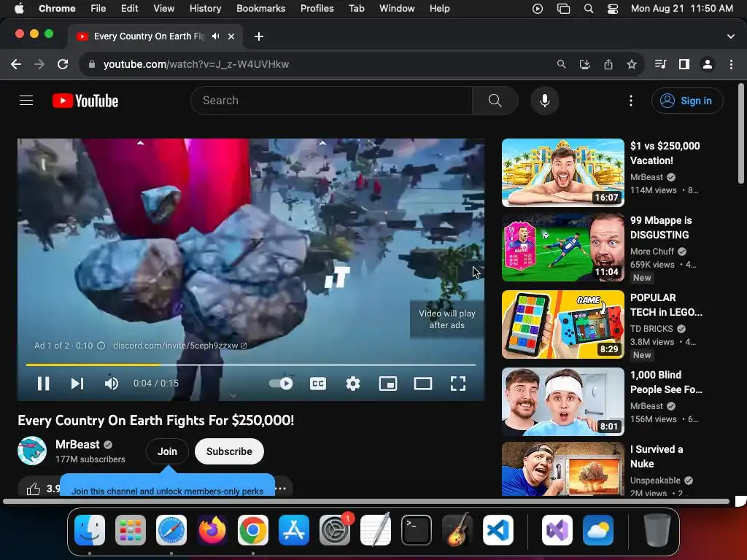Viewport: 747px width, 560px height.
Task: Toggle closed captions CC button
Action: click(x=318, y=384)
